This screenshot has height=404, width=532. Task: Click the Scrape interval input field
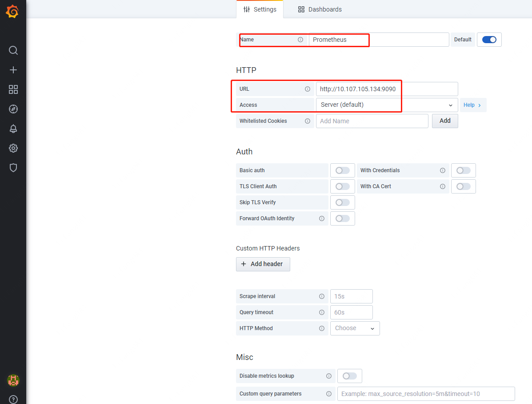(352, 296)
